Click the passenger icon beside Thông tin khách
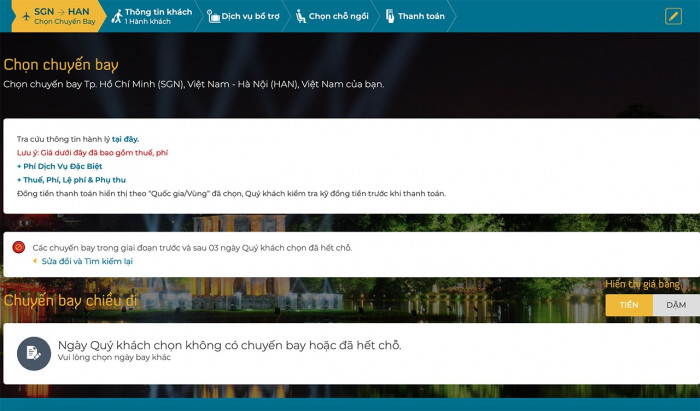 [x=116, y=15]
